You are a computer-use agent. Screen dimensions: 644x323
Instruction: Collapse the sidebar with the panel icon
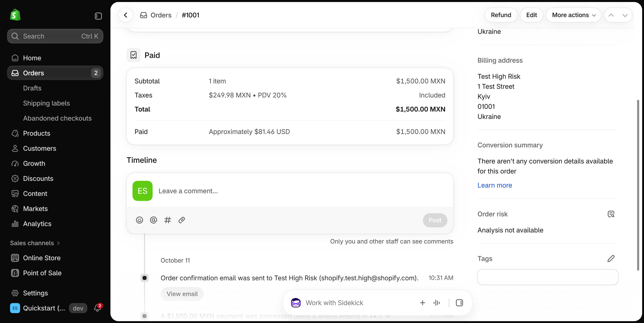tap(98, 16)
